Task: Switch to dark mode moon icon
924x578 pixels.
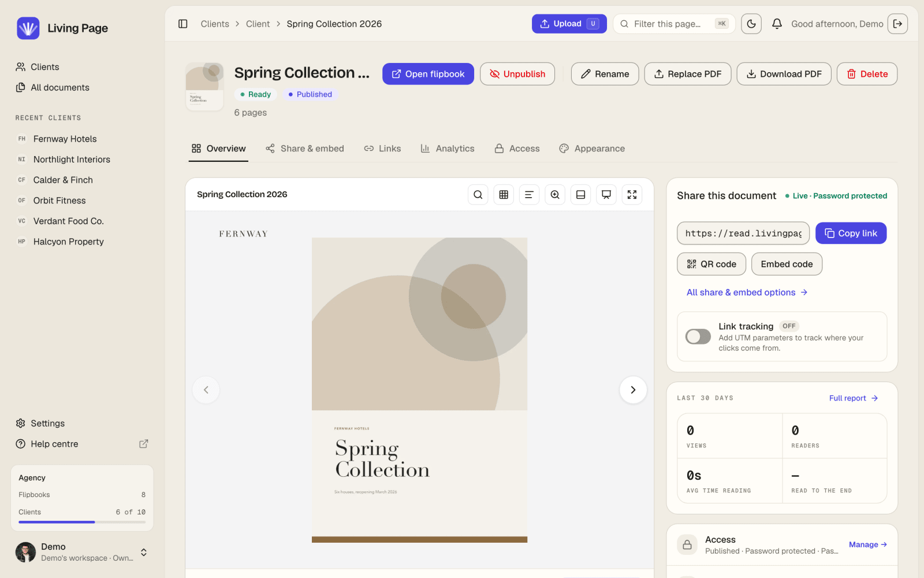Action: point(751,24)
